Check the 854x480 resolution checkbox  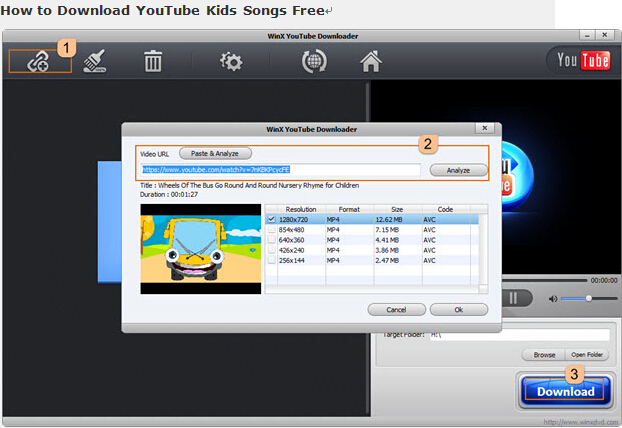[271, 229]
